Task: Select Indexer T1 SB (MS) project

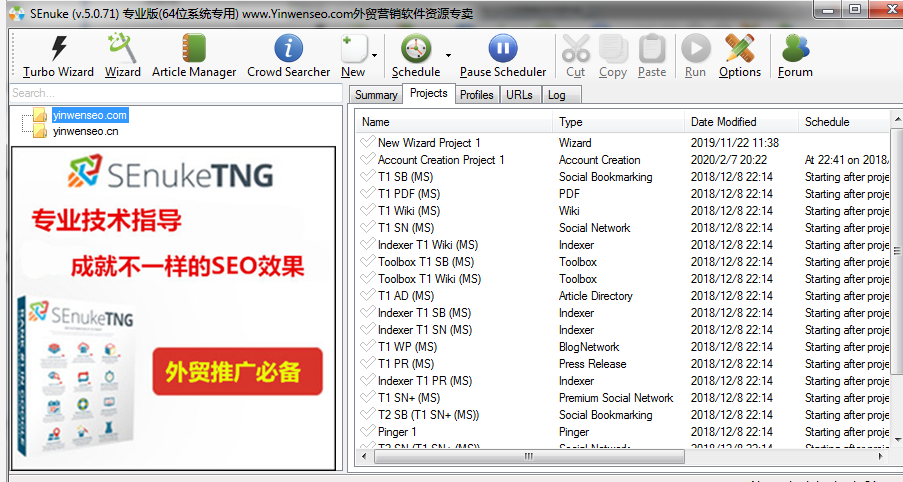Action: (424, 313)
